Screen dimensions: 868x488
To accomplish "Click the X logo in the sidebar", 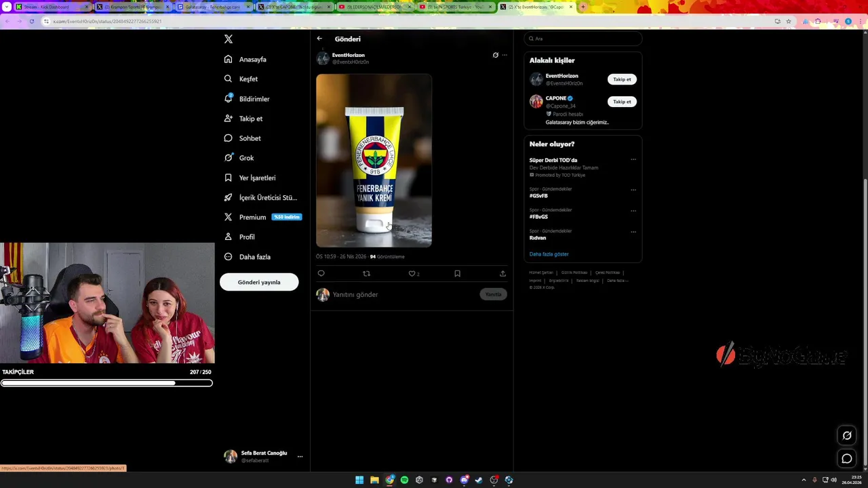I will coord(229,39).
